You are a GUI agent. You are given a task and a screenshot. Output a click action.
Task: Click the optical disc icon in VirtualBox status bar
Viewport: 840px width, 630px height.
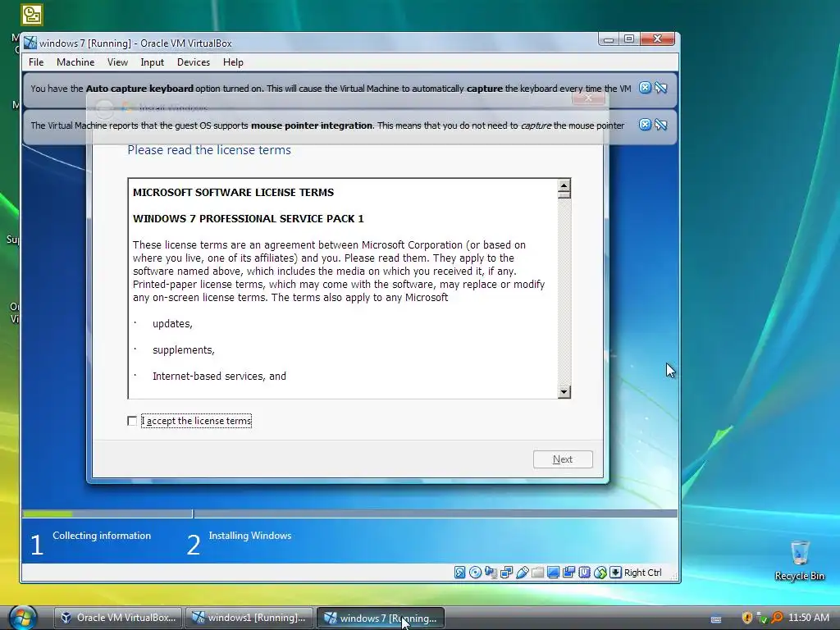[x=475, y=573]
